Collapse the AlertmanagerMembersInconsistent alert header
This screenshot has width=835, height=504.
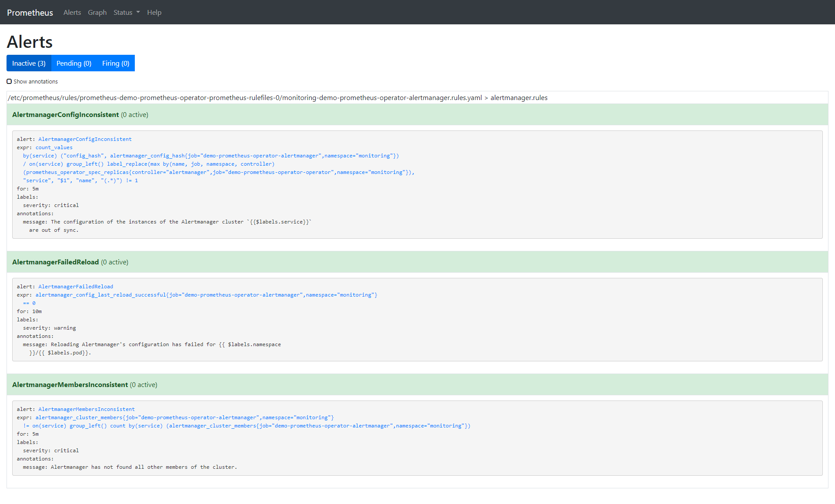[70, 384]
